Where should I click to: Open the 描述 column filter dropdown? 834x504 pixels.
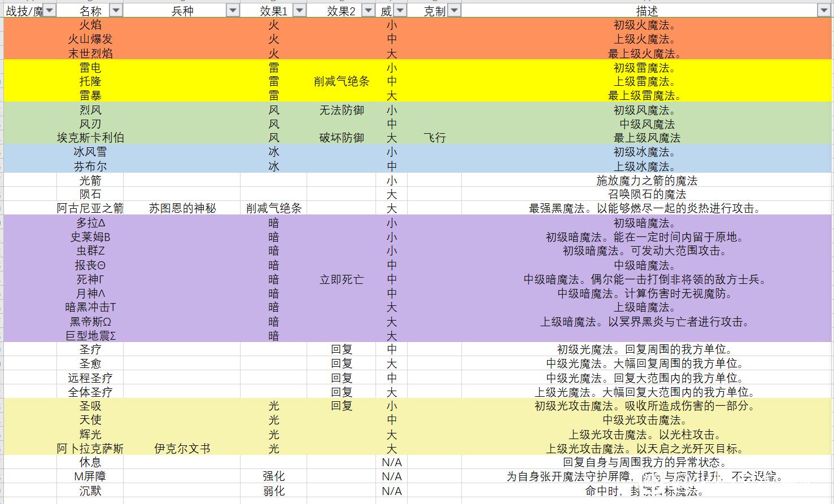coord(823,11)
